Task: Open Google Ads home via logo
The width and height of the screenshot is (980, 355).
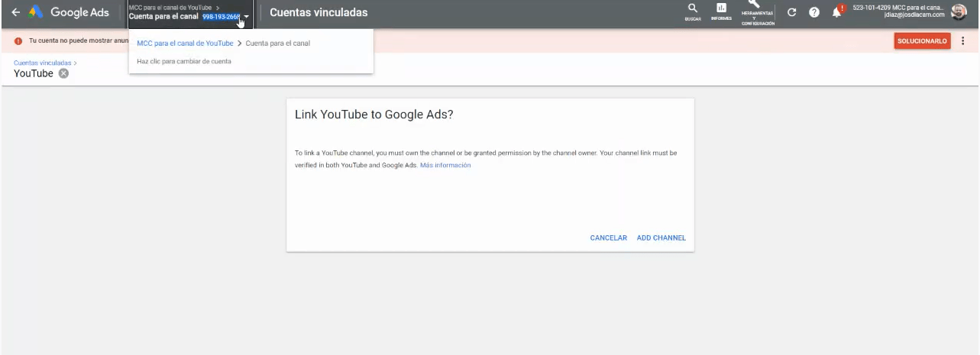Action: click(69, 13)
